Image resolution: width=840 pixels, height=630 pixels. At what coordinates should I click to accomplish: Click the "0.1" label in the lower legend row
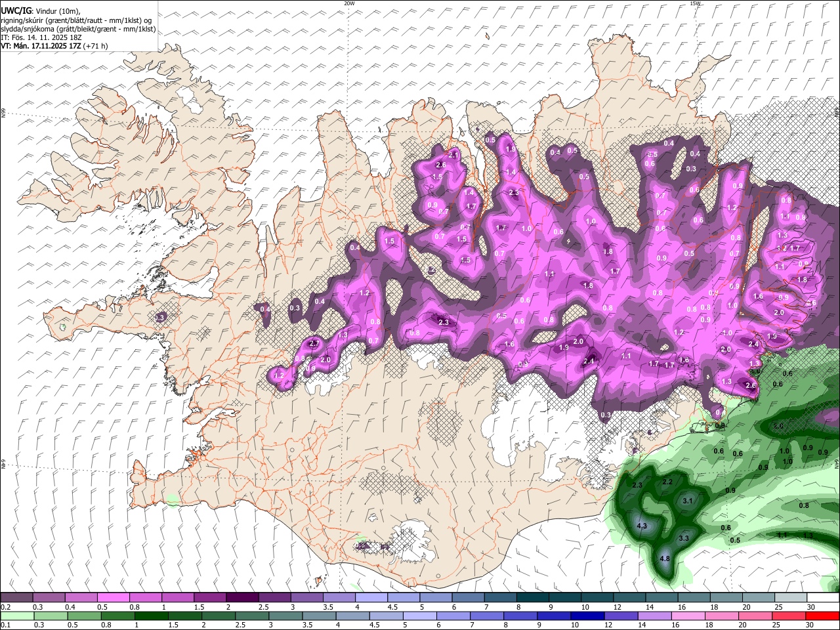(x=5, y=625)
